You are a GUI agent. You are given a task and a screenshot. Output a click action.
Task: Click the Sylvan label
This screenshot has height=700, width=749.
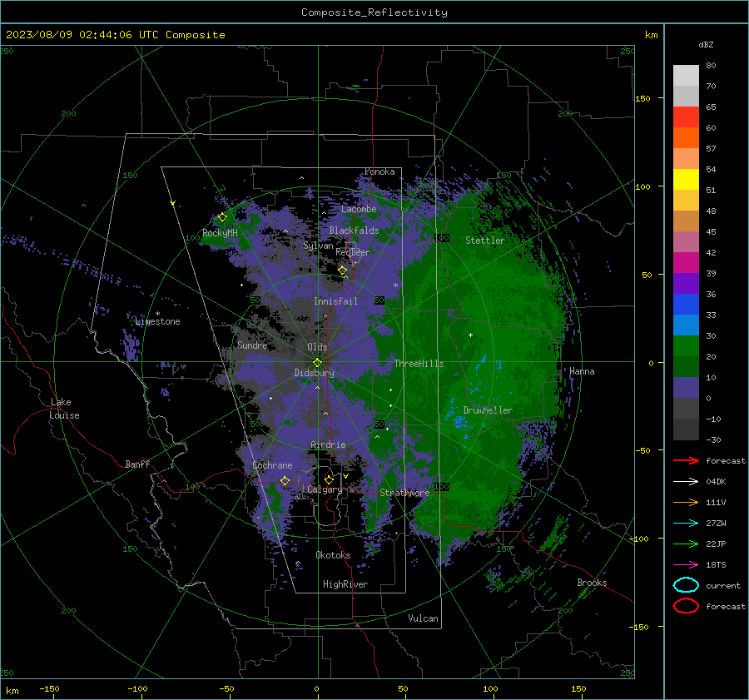[318, 246]
